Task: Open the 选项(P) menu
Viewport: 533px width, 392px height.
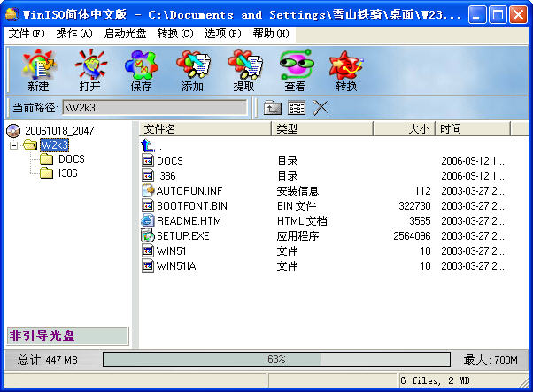Action: pos(223,34)
